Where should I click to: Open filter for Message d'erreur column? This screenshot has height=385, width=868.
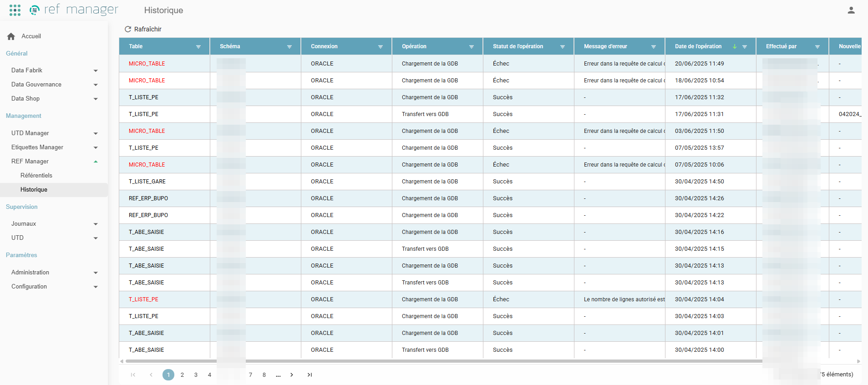click(x=654, y=47)
